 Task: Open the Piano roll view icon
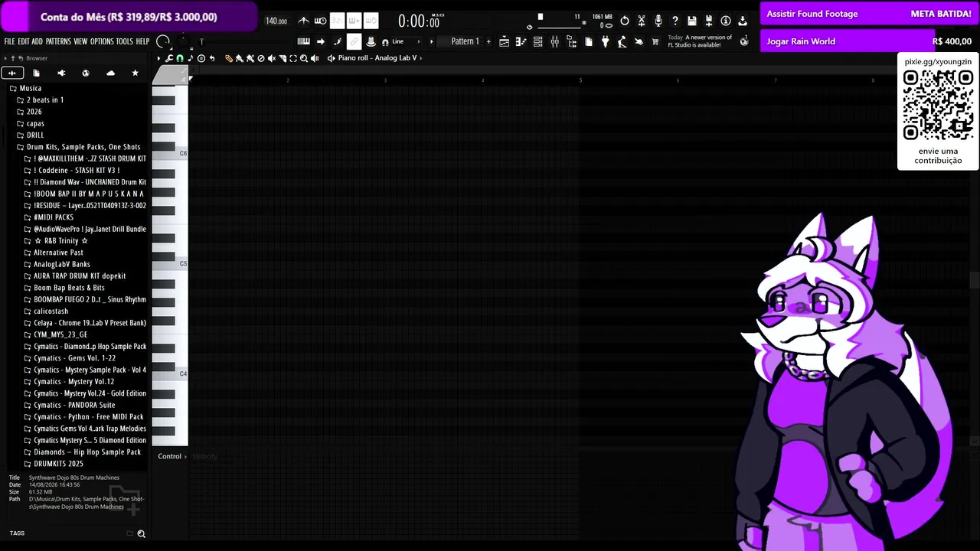[x=521, y=41]
